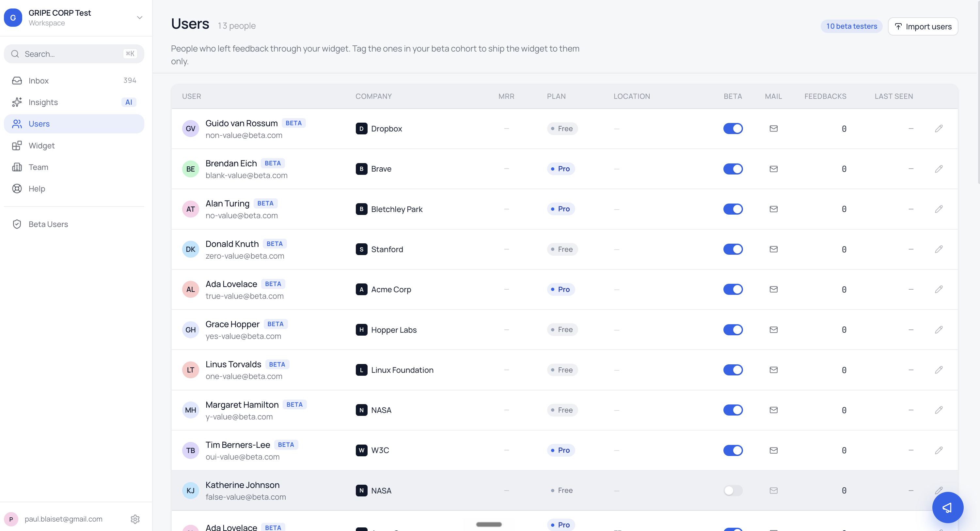The image size is (980, 531).
Task: Expand the workspace switcher chevron
Action: (x=140, y=18)
